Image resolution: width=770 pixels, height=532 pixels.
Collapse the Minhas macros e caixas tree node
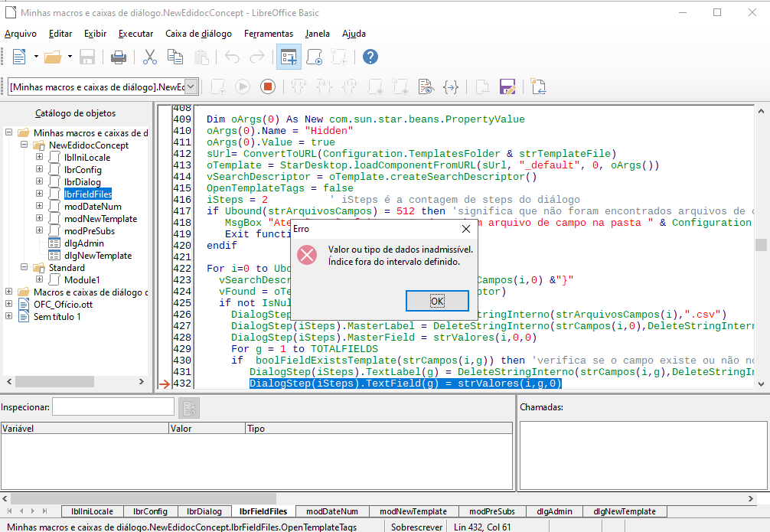[9, 132]
